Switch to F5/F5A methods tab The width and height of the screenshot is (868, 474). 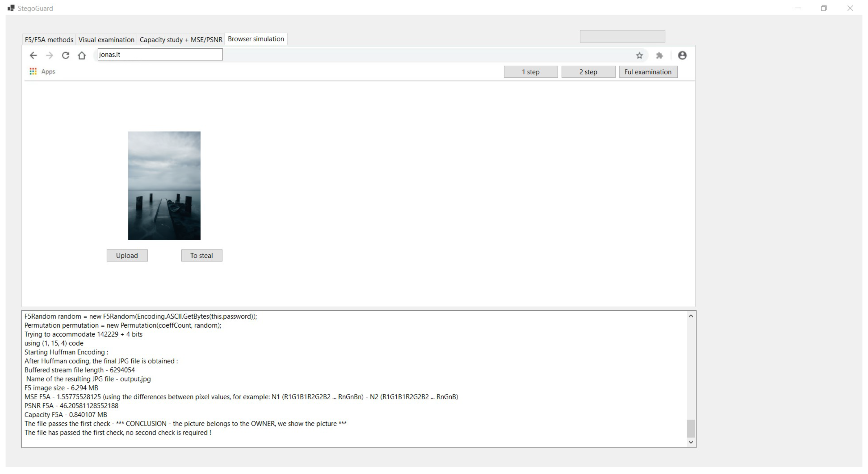(49, 40)
